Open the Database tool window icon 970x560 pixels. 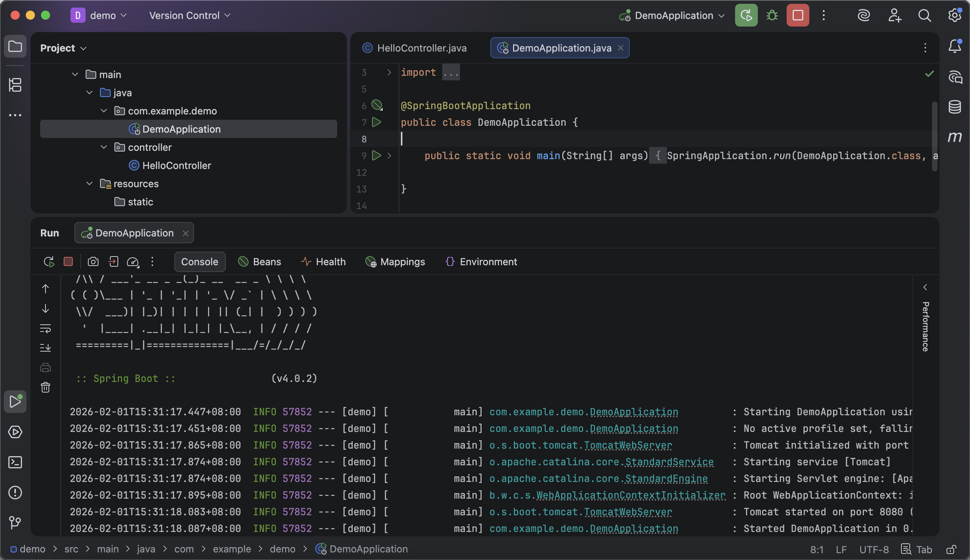point(954,107)
